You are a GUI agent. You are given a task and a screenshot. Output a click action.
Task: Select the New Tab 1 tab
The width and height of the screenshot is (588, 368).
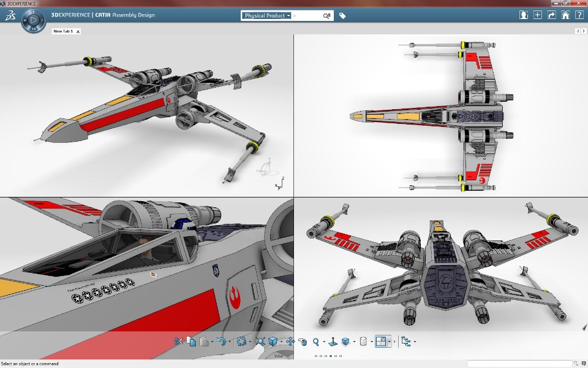[63, 31]
